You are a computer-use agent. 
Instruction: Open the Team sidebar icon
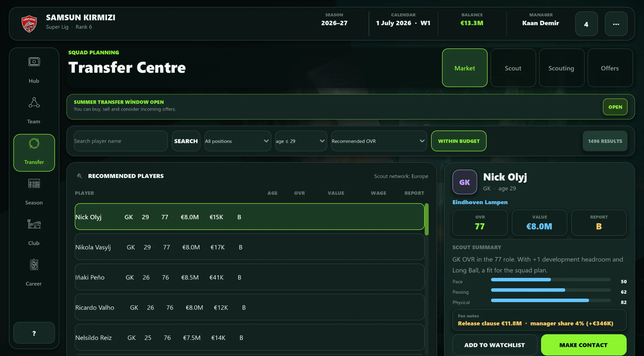pos(34,102)
